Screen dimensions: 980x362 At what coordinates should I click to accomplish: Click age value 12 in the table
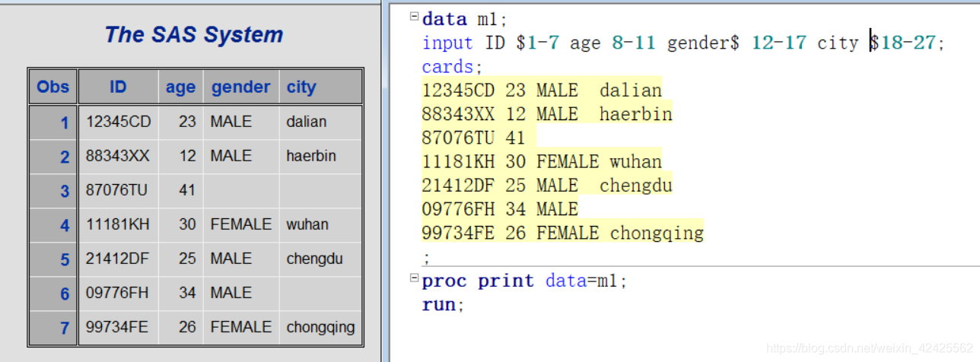click(x=180, y=156)
